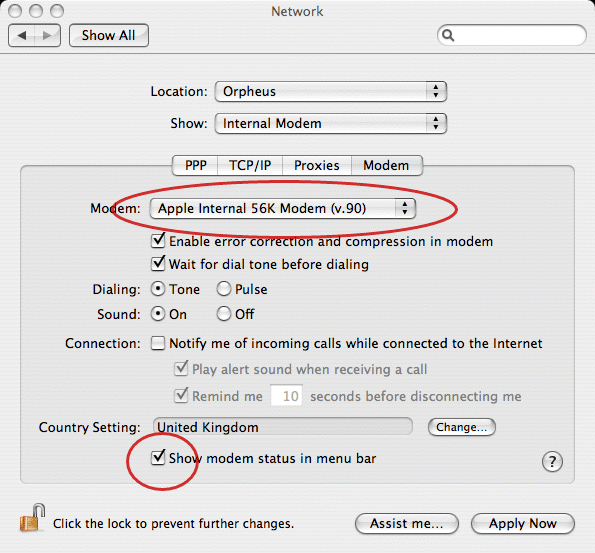Screen dimensions: 595x553
Task: Open the Show dropdown for Internal Modem
Action: coord(331,123)
